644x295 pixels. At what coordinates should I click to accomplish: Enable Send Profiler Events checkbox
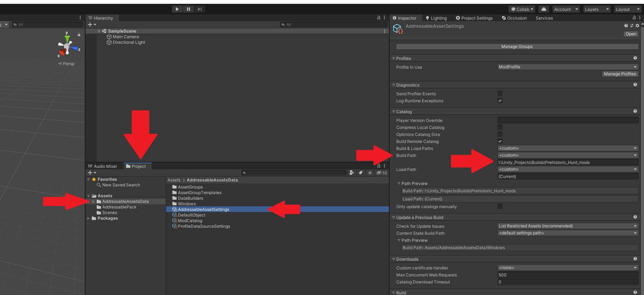pyautogui.click(x=500, y=94)
